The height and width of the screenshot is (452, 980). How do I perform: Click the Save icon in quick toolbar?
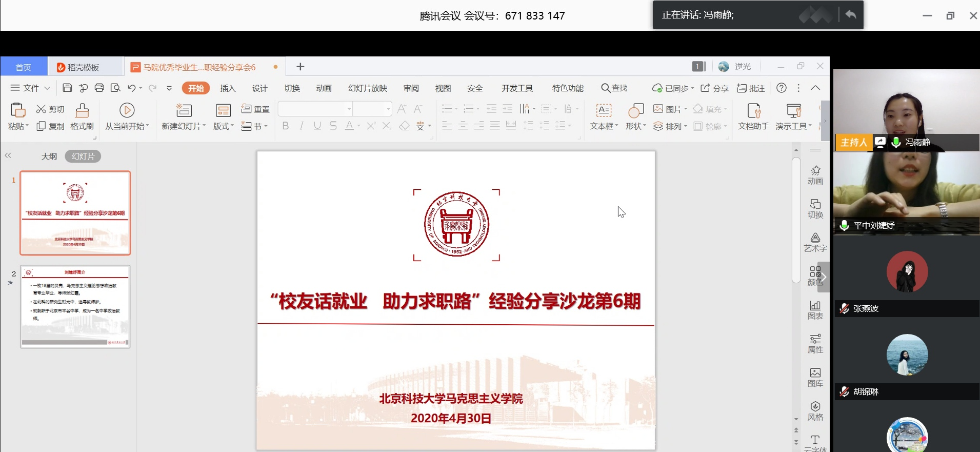click(67, 88)
